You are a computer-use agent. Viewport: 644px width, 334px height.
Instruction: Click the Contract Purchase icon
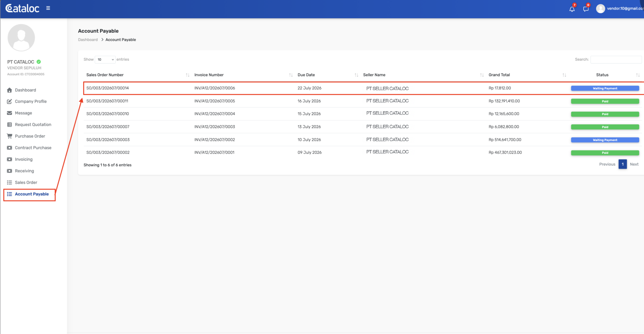[9, 148]
